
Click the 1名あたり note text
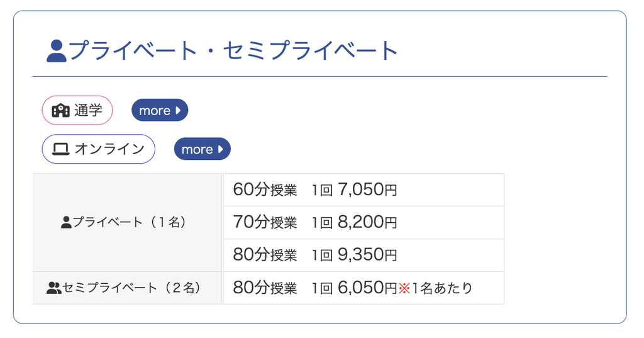point(442,288)
